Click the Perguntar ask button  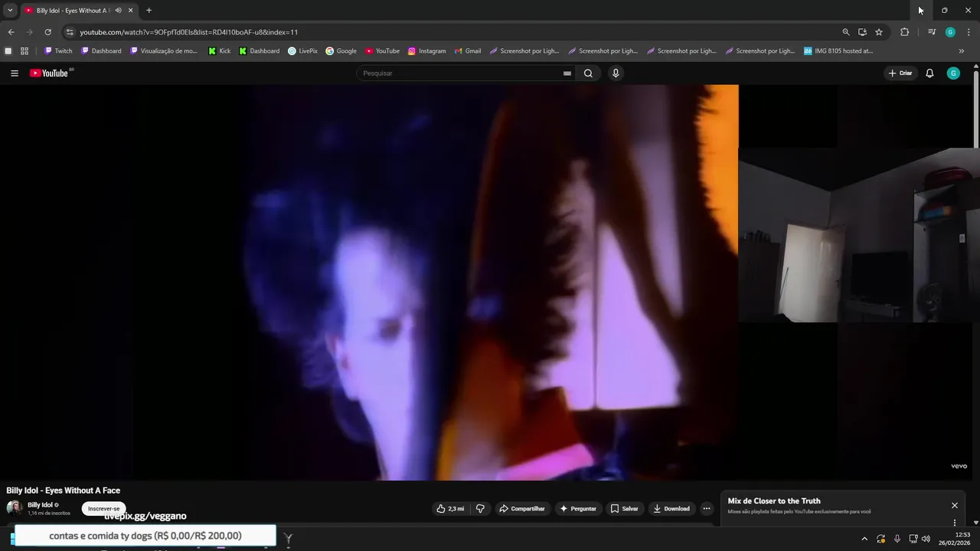pyautogui.click(x=578, y=508)
